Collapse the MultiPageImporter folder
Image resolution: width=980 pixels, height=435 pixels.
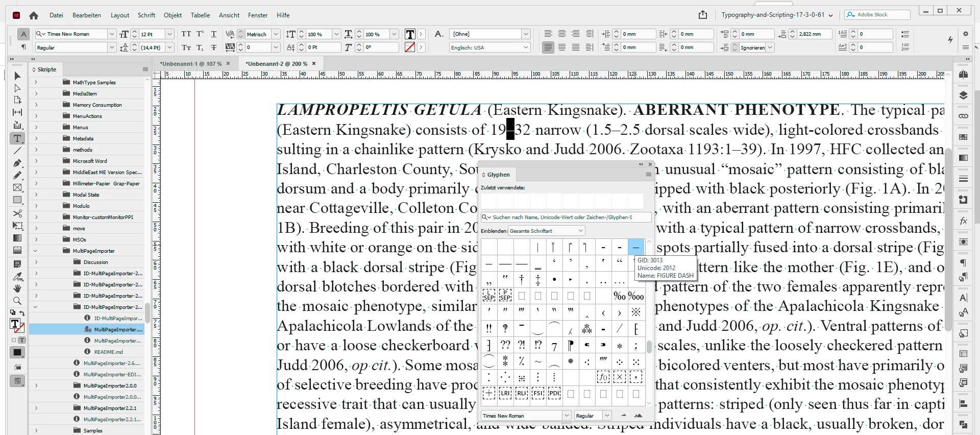(x=35, y=251)
